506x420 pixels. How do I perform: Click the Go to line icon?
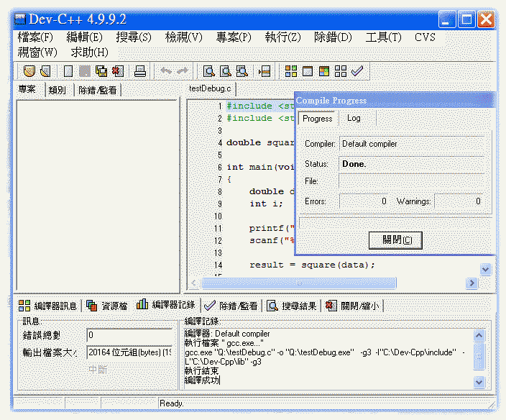click(264, 71)
